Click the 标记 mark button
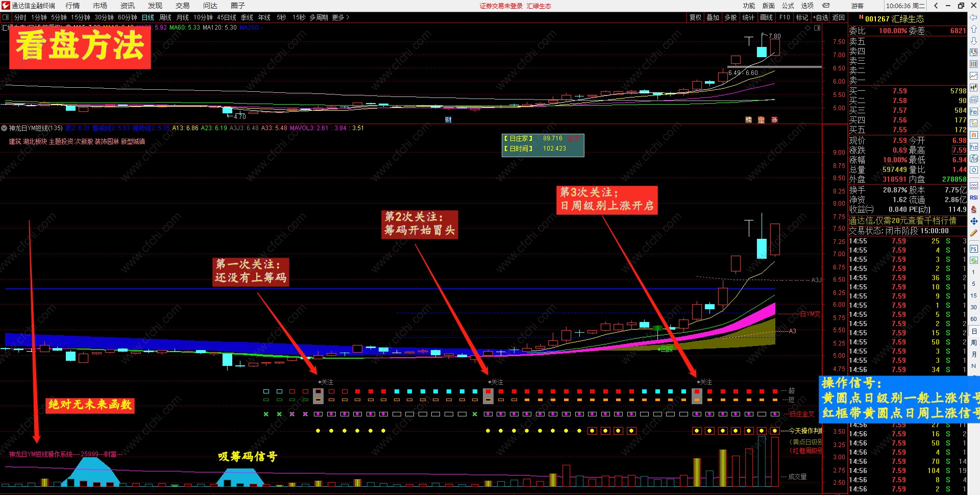980x495 pixels. point(802,17)
